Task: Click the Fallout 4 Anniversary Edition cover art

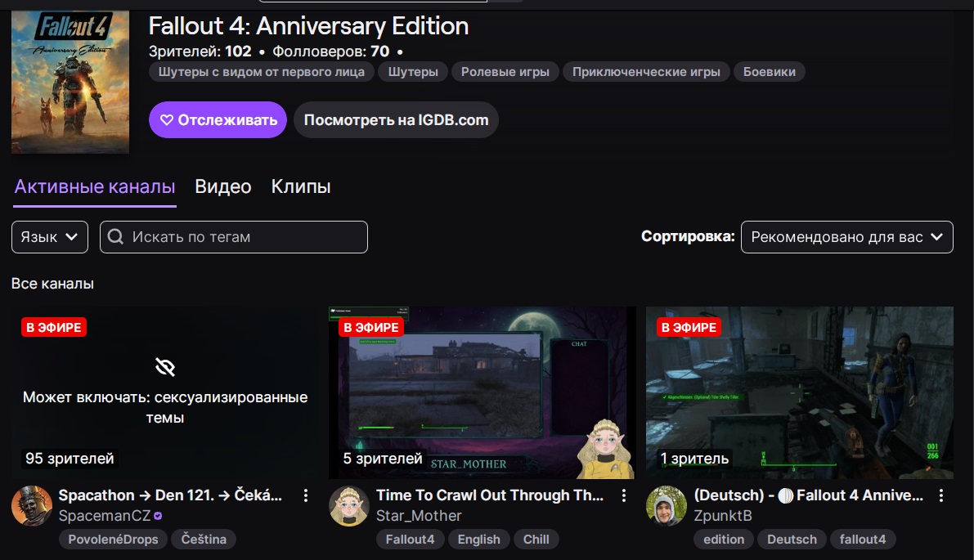Action: 70,81
